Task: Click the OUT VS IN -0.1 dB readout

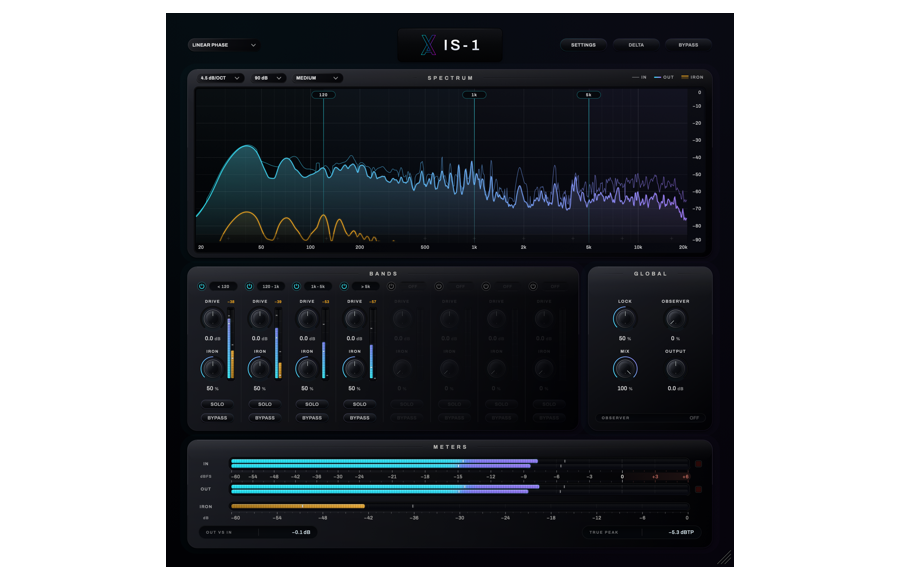Action: [x=258, y=532]
